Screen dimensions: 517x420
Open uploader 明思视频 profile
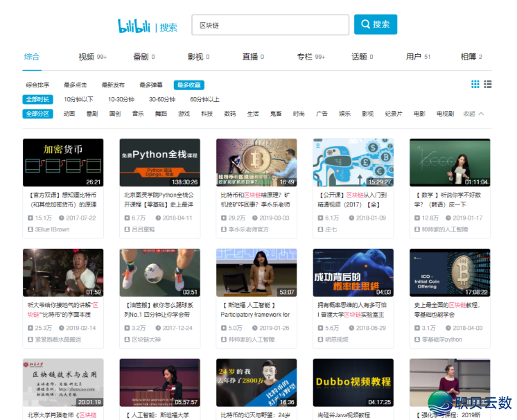[337, 340]
